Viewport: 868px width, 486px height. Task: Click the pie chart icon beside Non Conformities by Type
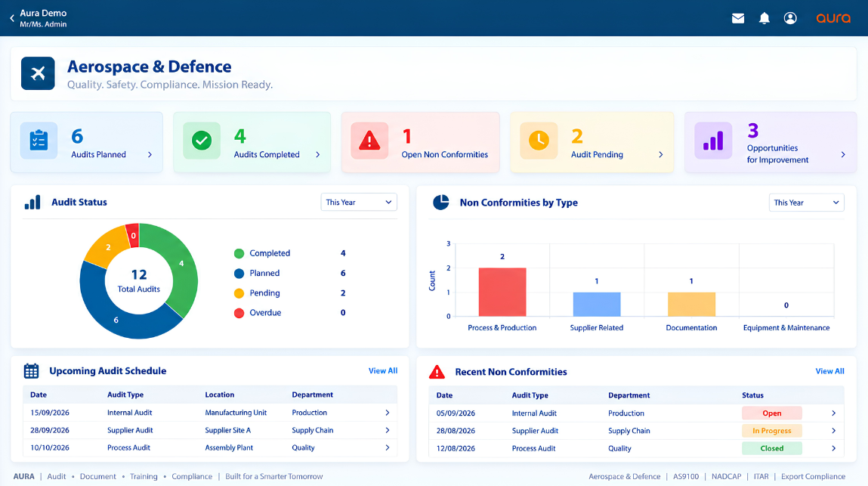pos(441,203)
